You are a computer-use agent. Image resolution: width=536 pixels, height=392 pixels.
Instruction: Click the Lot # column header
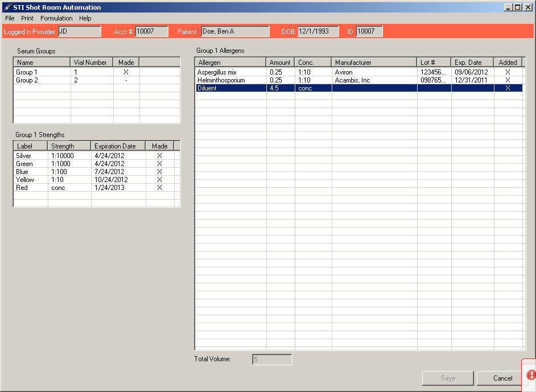434,63
